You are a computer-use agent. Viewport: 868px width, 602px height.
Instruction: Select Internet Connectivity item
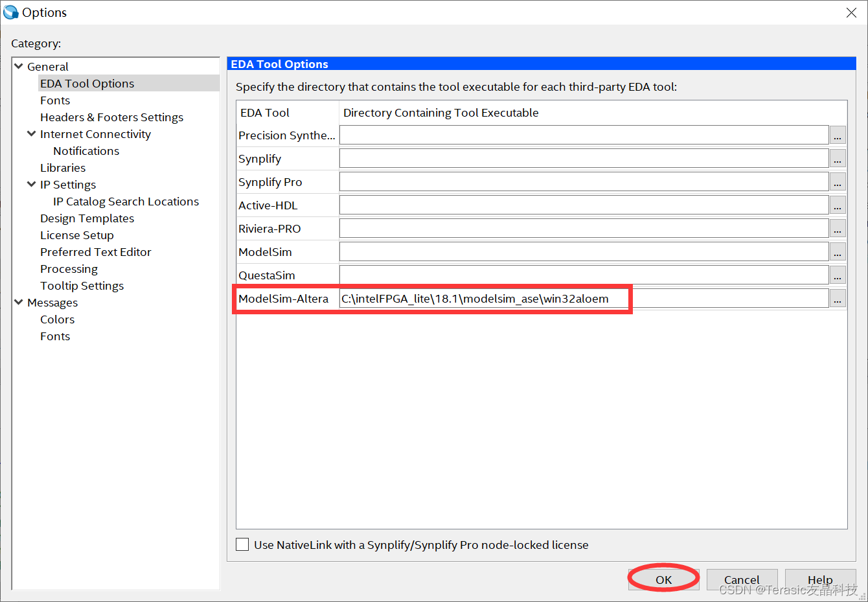click(x=95, y=133)
